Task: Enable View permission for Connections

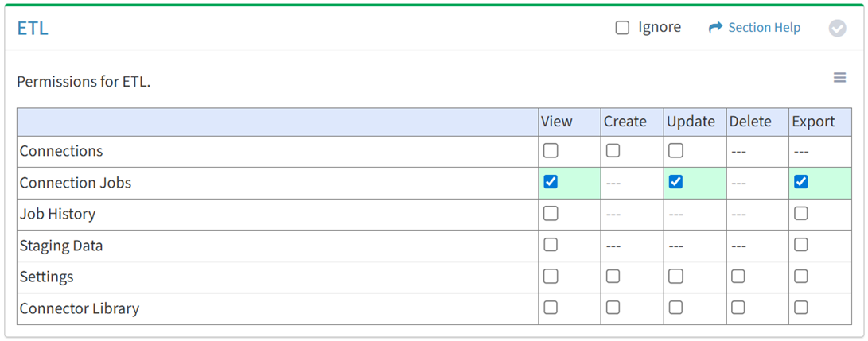Action: [551, 150]
